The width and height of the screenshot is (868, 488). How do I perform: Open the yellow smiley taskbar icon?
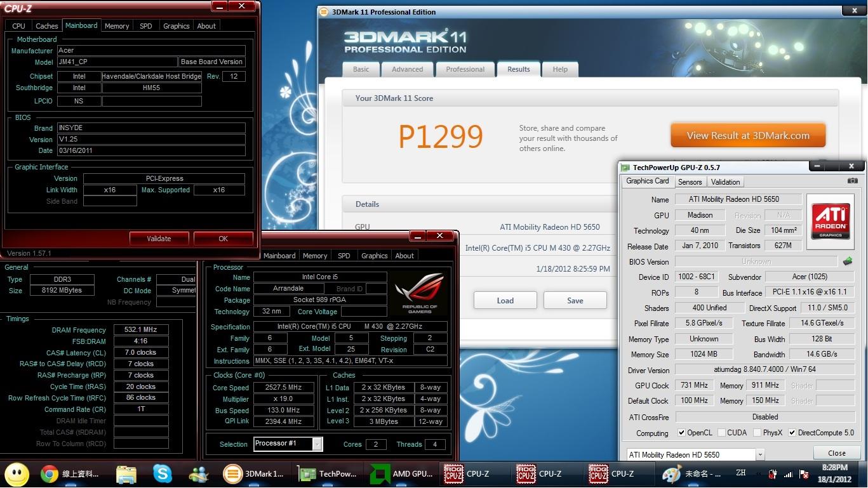[17, 474]
